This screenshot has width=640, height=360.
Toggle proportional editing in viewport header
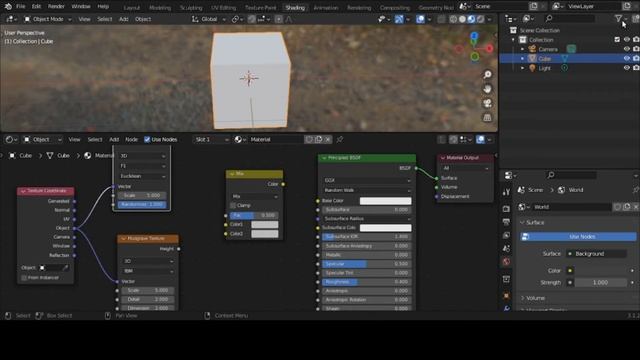(278, 19)
